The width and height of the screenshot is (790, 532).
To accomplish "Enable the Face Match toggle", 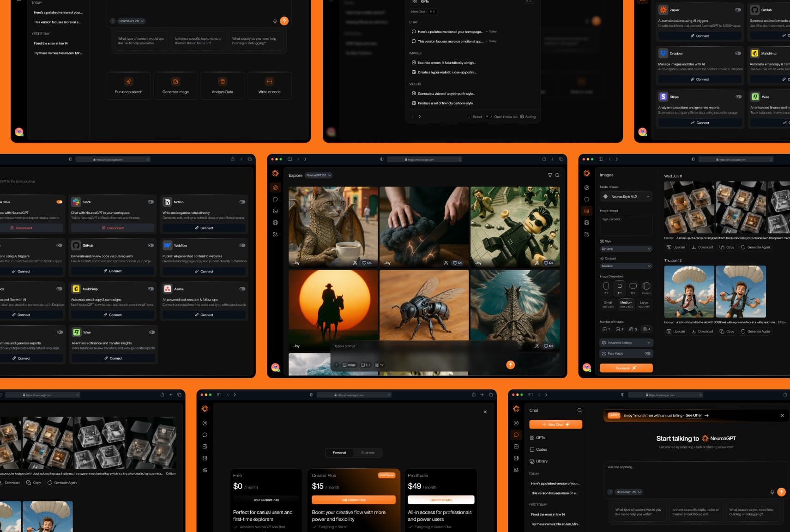I will tap(647, 354).
